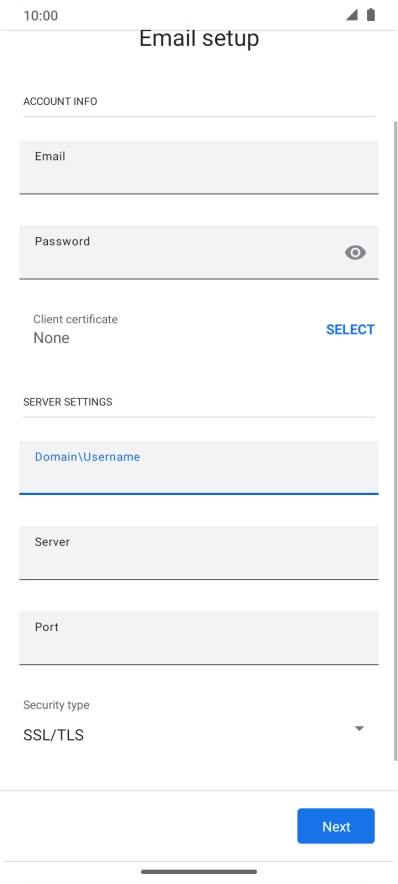Tap the Client certificate None entry
The height and width of the screenshot is (884, 398).
tap(76, 329)
